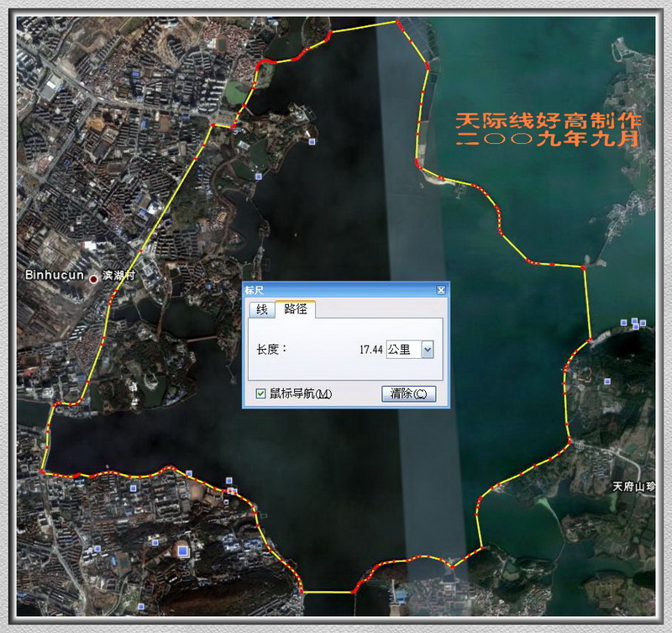This screenshot has height=633, width=672.
Task: Click the Binhucun red placemark dot
Action: tap(93, 279)
